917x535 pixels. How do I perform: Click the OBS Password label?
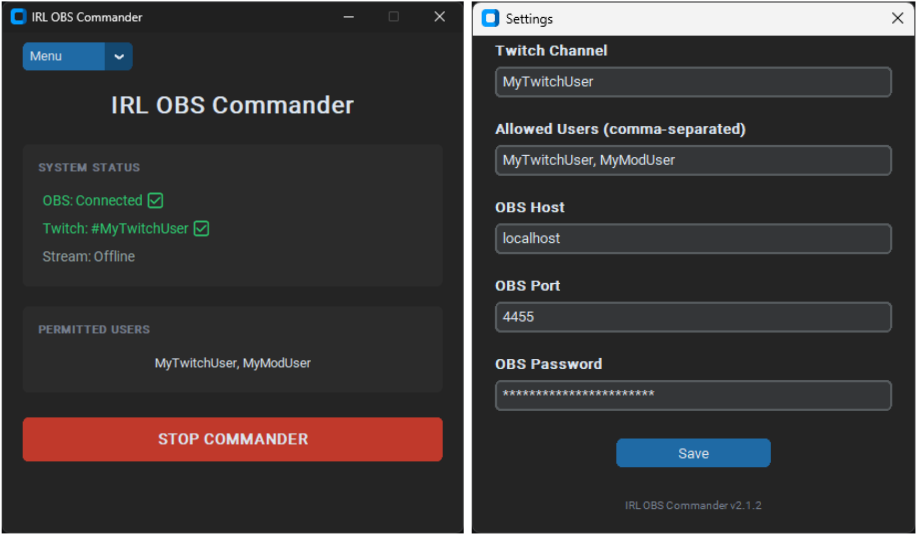click(549, 364)
